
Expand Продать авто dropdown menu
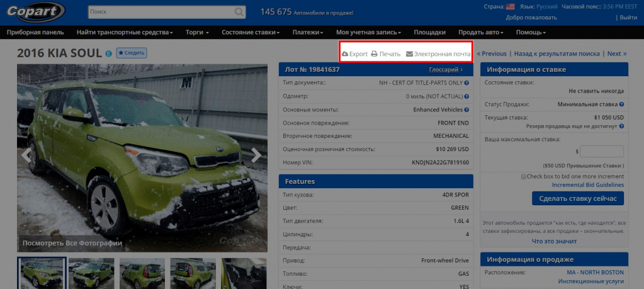pos(481,32)
